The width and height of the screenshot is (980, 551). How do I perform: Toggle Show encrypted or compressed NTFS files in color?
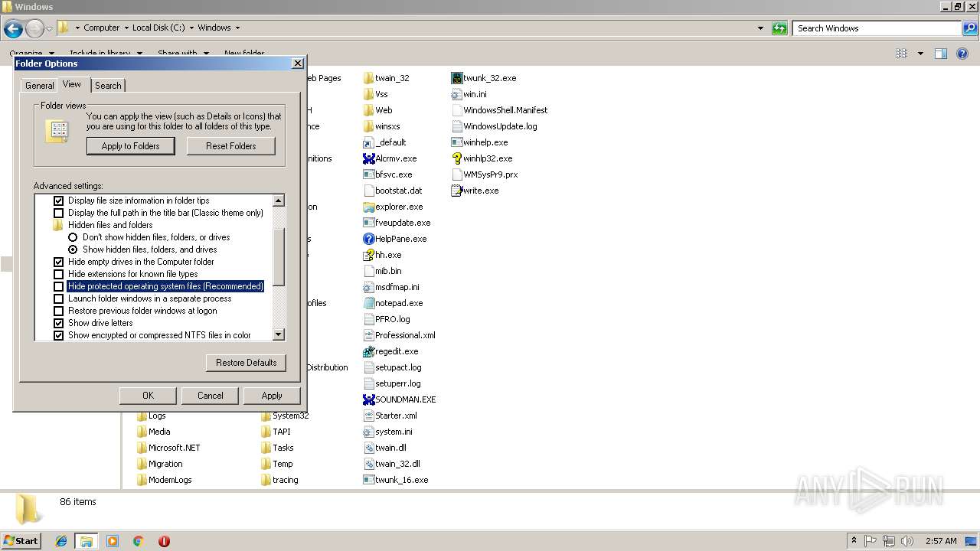tap(58, 335)
